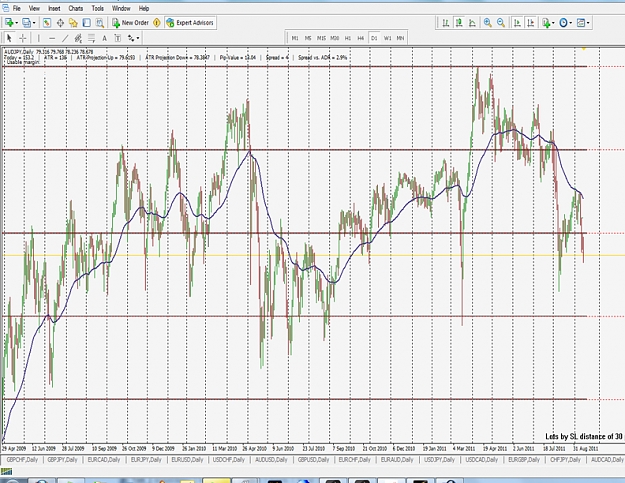Screen dimensions: 625x483
Task: Select the Text Label tool
Action: click(118, 38)
